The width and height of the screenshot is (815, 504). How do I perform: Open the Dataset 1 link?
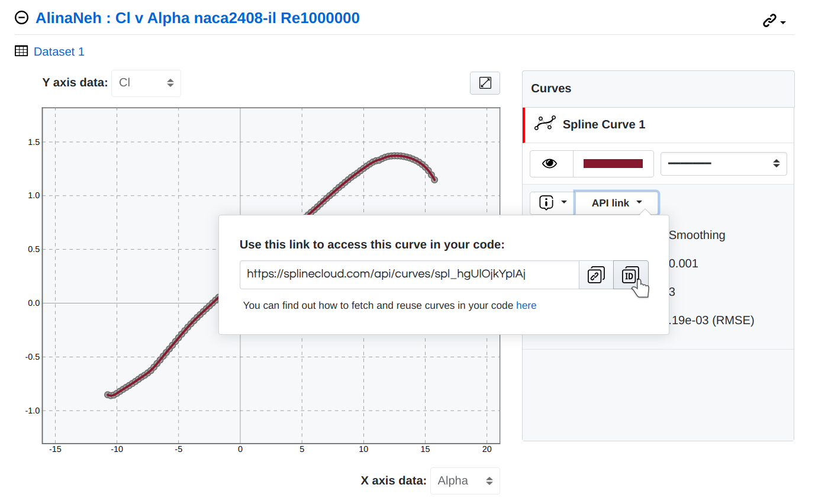[x=59, y=51]
